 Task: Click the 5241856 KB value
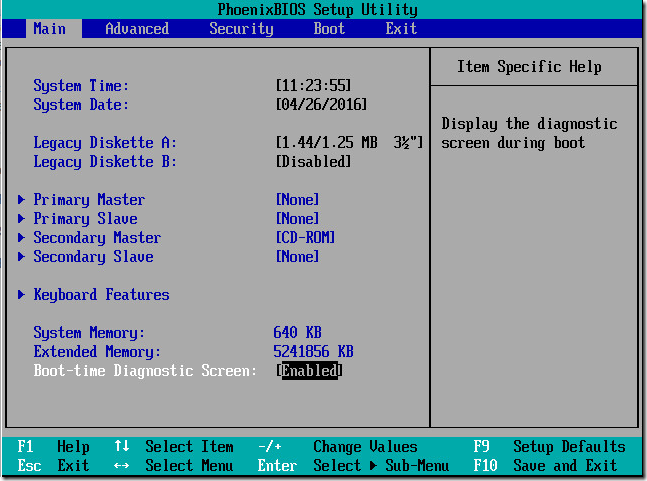point(313,351)
